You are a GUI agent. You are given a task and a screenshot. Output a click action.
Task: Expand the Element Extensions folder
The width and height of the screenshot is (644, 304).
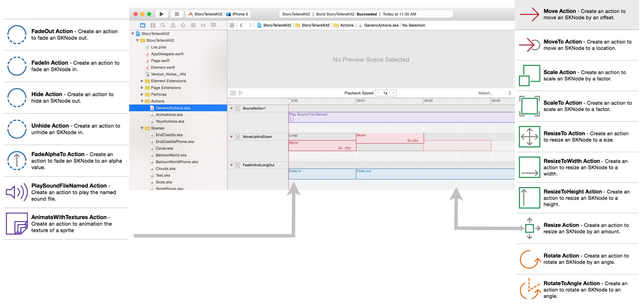[142, 81]
